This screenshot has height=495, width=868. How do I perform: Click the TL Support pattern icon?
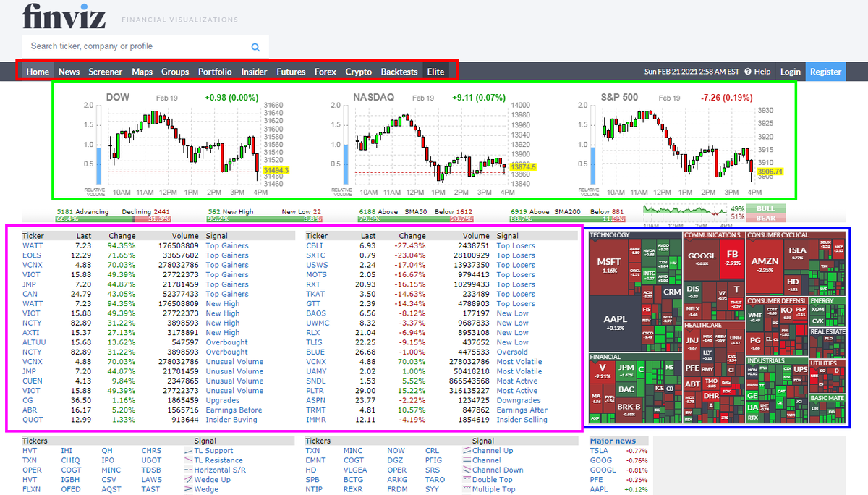point(189,450)
